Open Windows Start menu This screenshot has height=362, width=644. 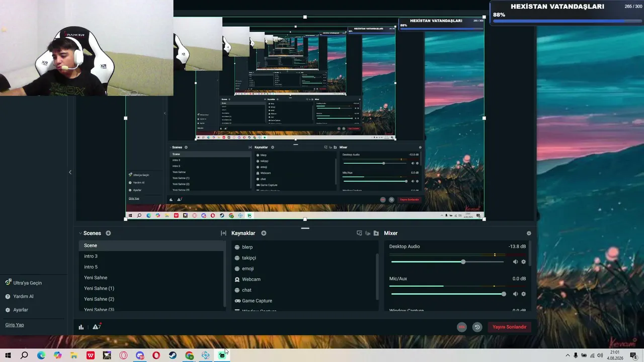pos(8,355)
